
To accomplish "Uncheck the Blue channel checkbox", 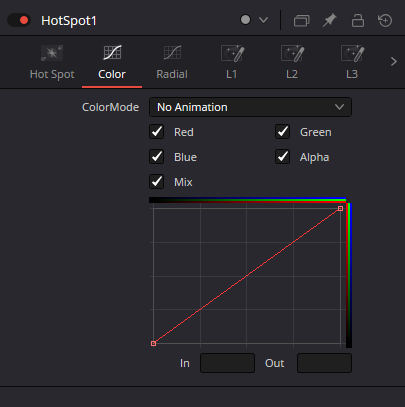I will [157, 157].
